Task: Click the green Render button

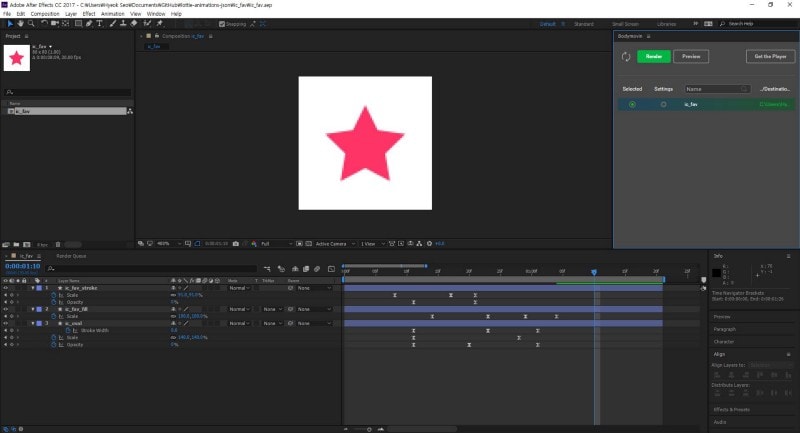Action: click(x=654, y=57)
